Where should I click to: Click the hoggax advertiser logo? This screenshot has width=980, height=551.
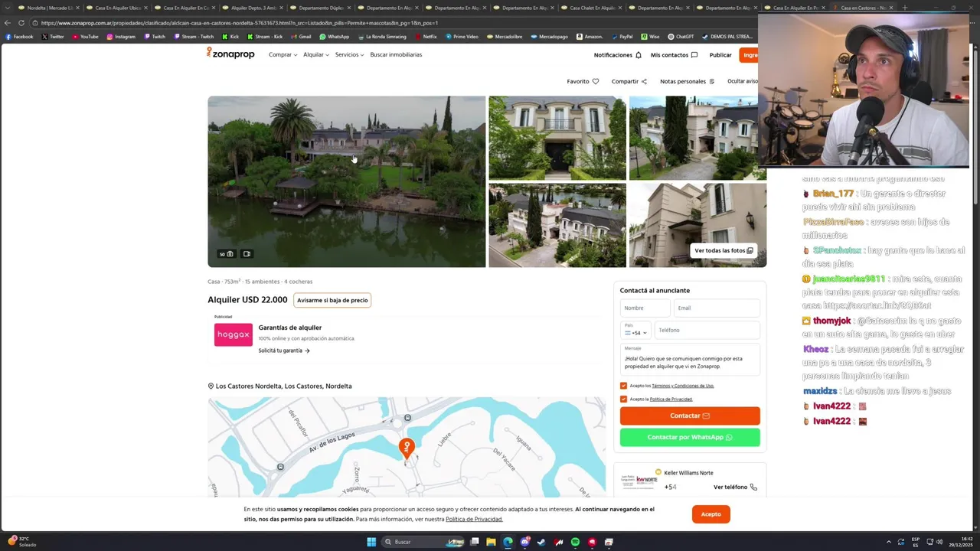click(234, 334)
